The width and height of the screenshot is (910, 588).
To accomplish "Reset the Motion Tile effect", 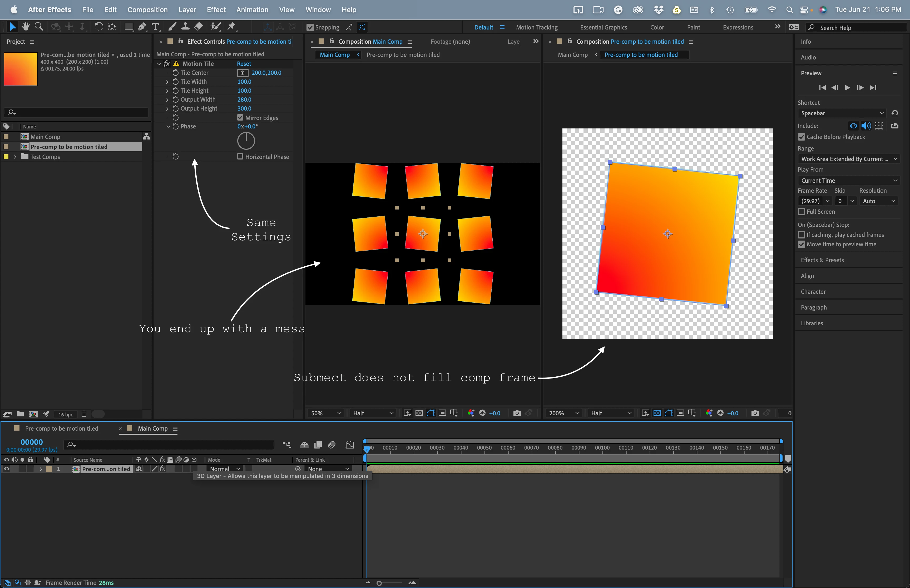I will (244, 64).
